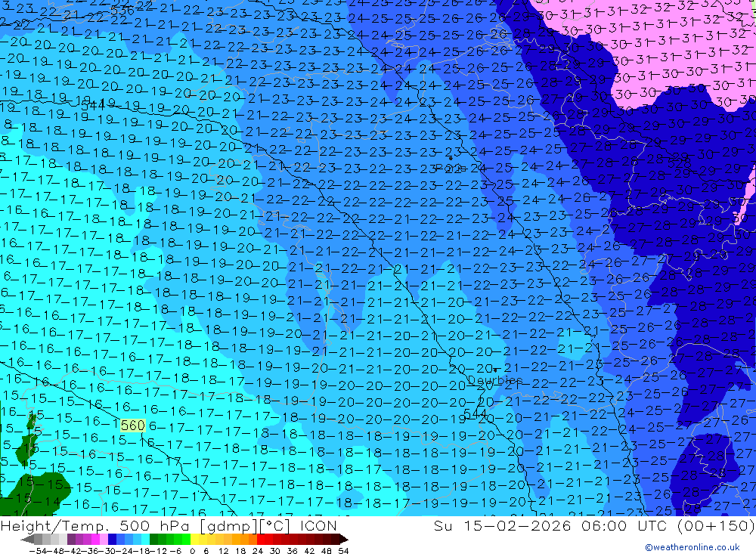Image resolution: width=756 pixels, height=554 pixels.
Task: Click the "Su 15-02-2026 06:00 UTC (00+150)" timestamp
Action: pyautogui.click(x=594, y=525)
